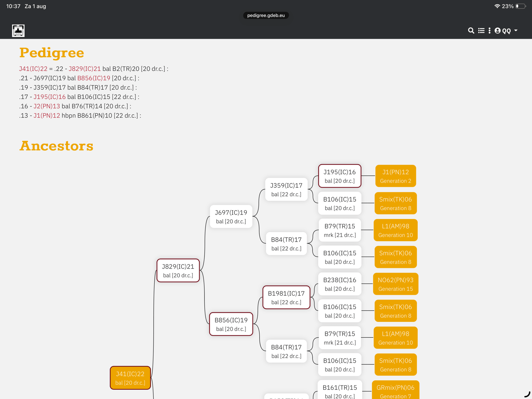Viewport: 532px width, 399px height.
Task: Tap the pedigree.gdeb.eu address pill
Action: (x=266, y=15)
